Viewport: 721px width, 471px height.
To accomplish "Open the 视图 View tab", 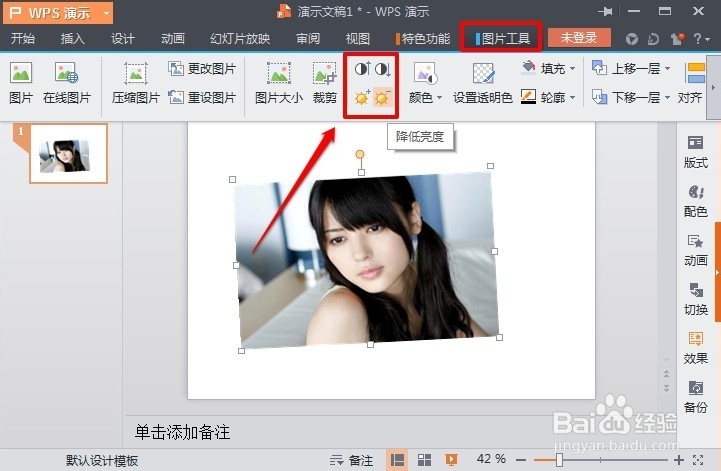I will [x=358, y=39].
